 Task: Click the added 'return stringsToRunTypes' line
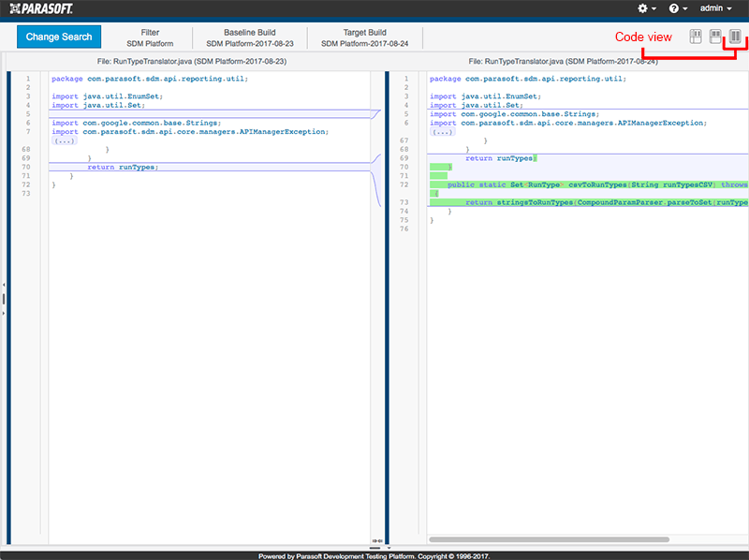pos(589,202)
